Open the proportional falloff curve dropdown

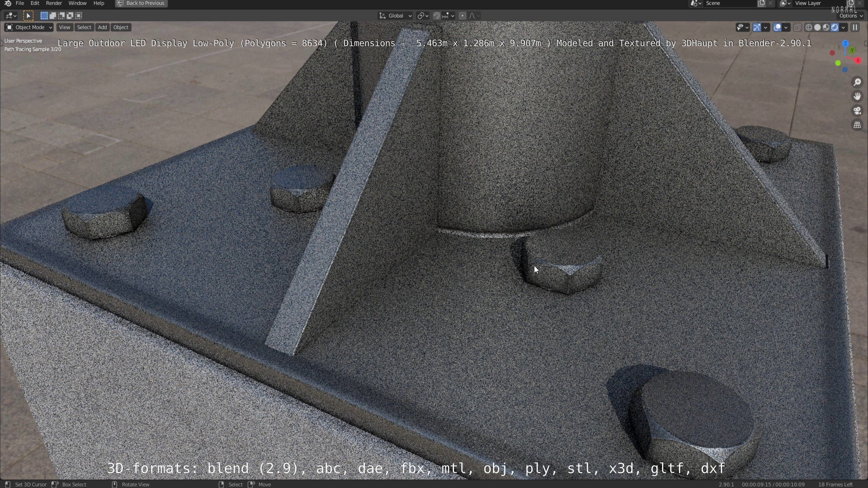[x=474, y=16]
